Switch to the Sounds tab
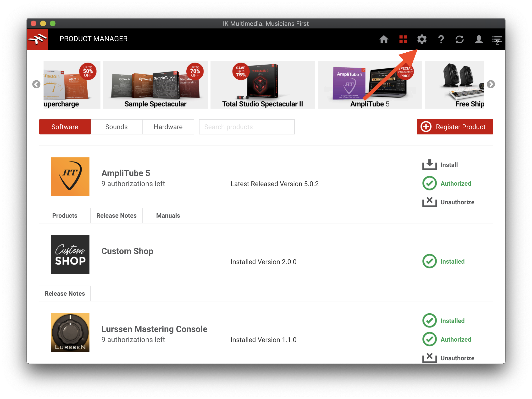This screenshot has width=532, height=399. click(x=116, y=127)
